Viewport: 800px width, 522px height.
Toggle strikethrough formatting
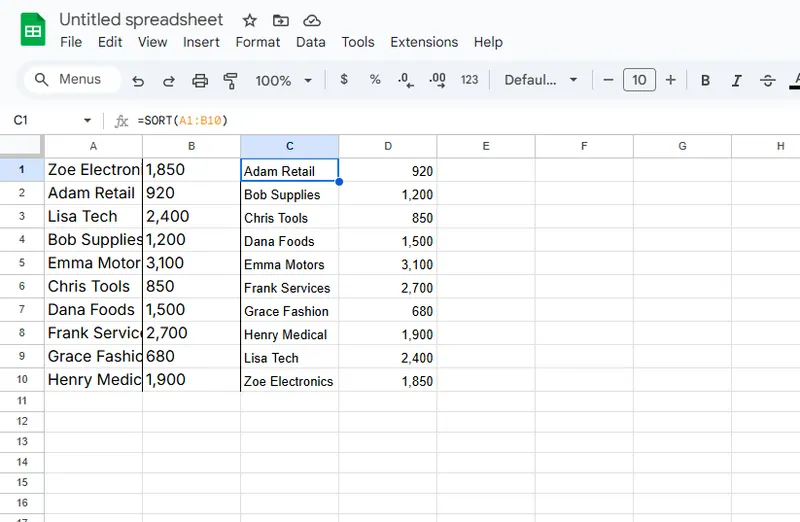[768, 80]
